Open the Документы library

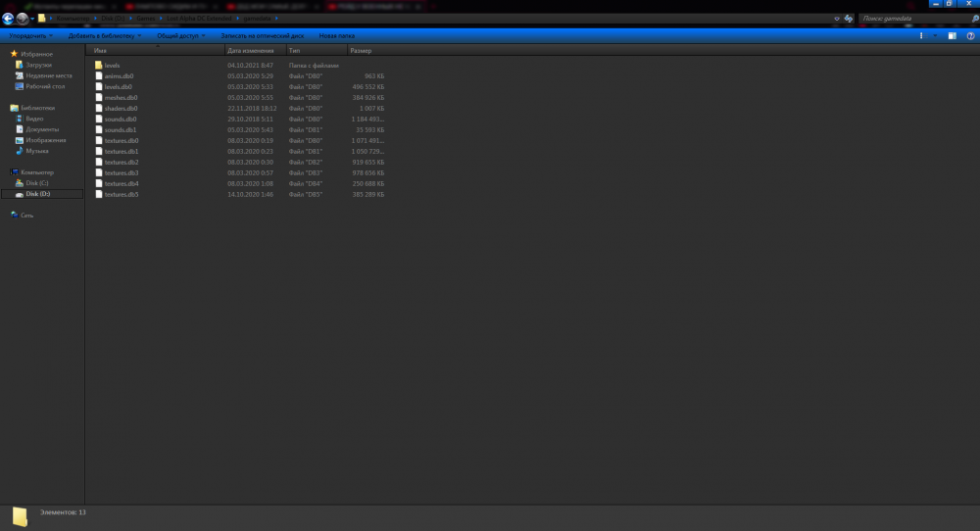point(42,129)
